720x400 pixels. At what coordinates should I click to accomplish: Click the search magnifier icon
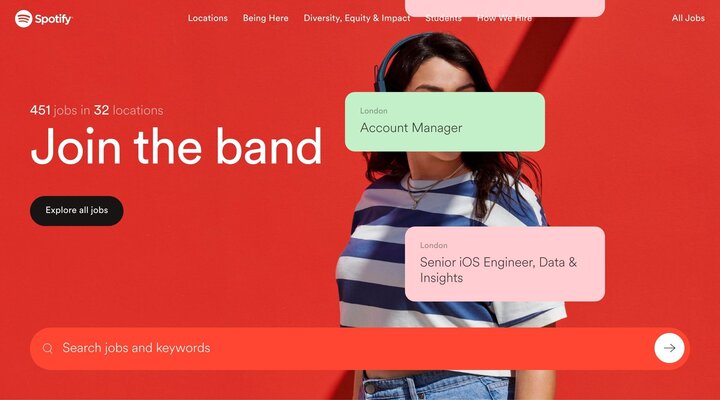point(47,349)
